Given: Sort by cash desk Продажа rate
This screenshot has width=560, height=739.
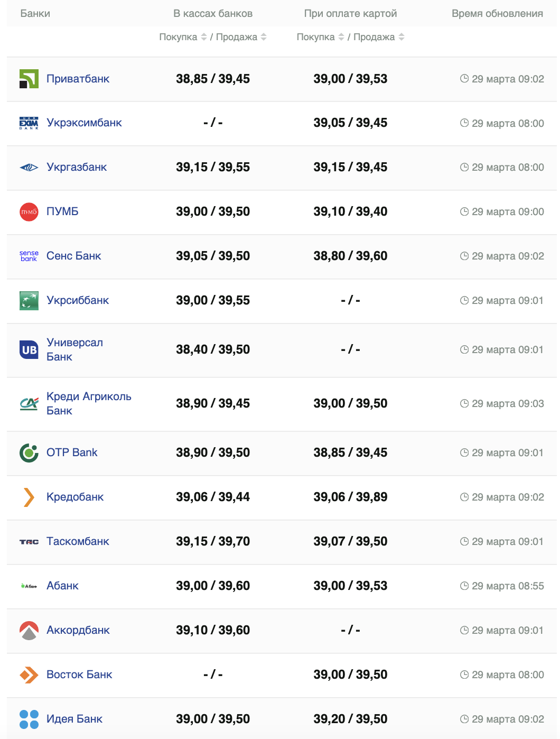Looking at the screenshot, I should (264, 37).
